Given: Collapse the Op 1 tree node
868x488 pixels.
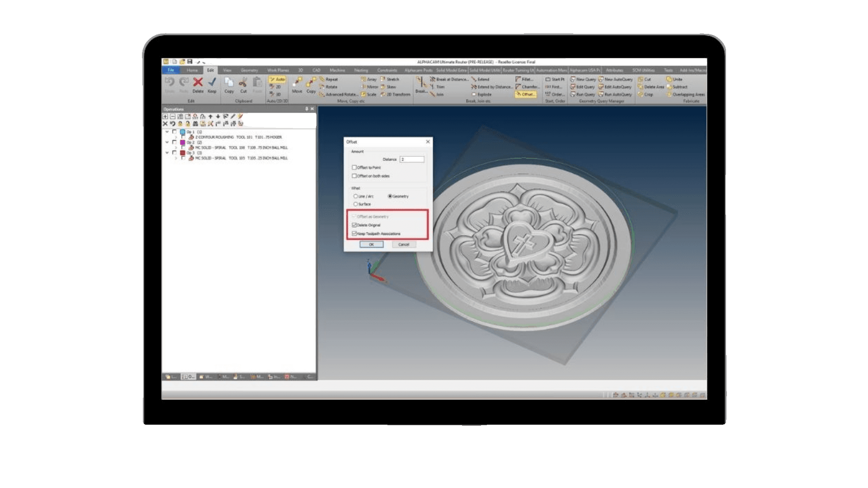Looking at the screenshot, I should pos(167,132).
